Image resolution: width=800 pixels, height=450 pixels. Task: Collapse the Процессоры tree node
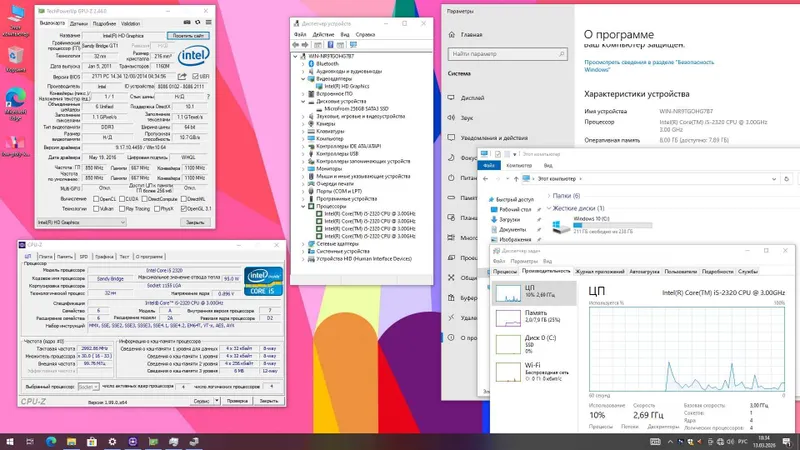click(x=303, y=207)
